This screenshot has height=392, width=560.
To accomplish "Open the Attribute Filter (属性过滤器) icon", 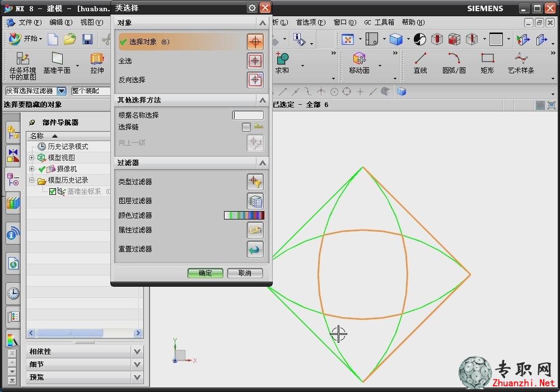I will 255,230.
